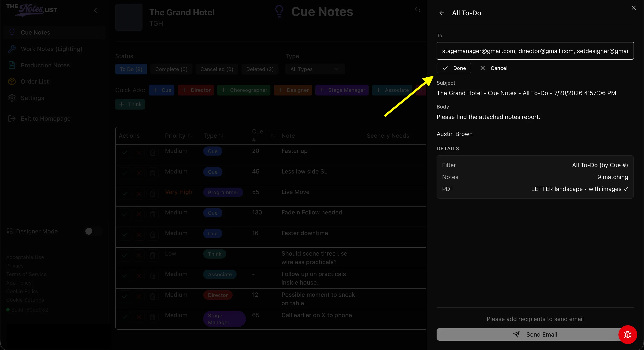Click the undo arrow near Cue Notes

(x=417, y=10)
